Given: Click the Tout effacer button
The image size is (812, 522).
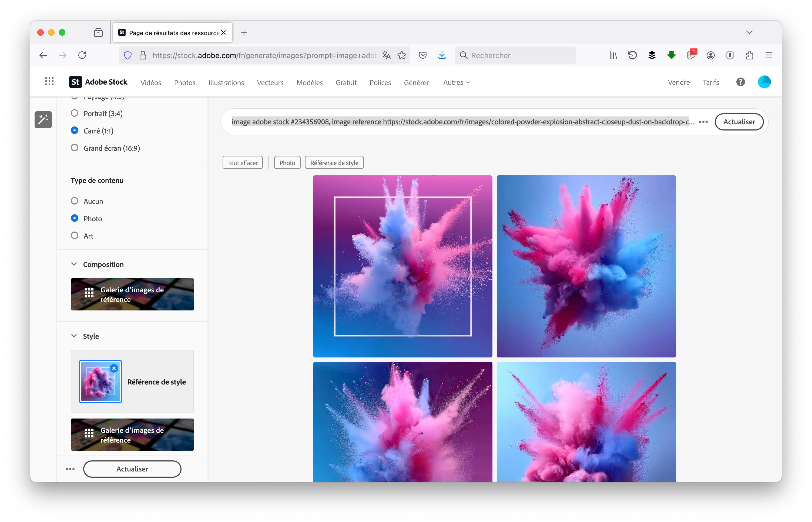Looking at the screenshot, I should point(242,163).
